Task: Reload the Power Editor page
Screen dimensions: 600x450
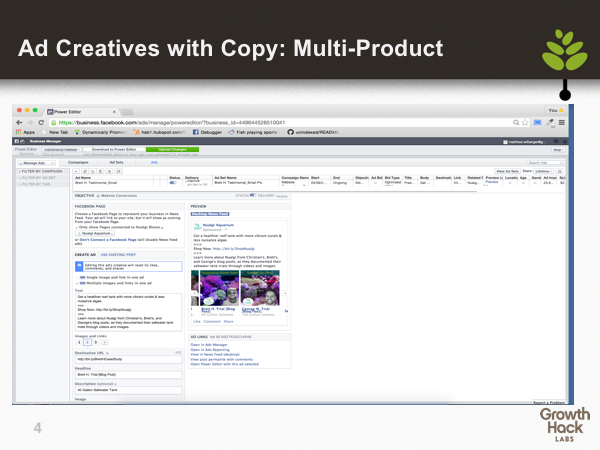Action: point(41,122)
